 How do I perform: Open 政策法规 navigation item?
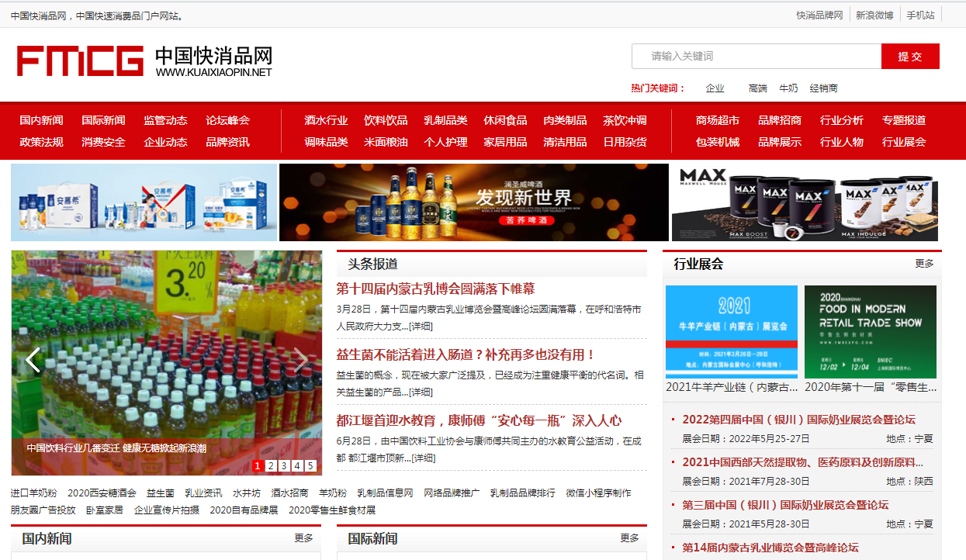(41, 142)
